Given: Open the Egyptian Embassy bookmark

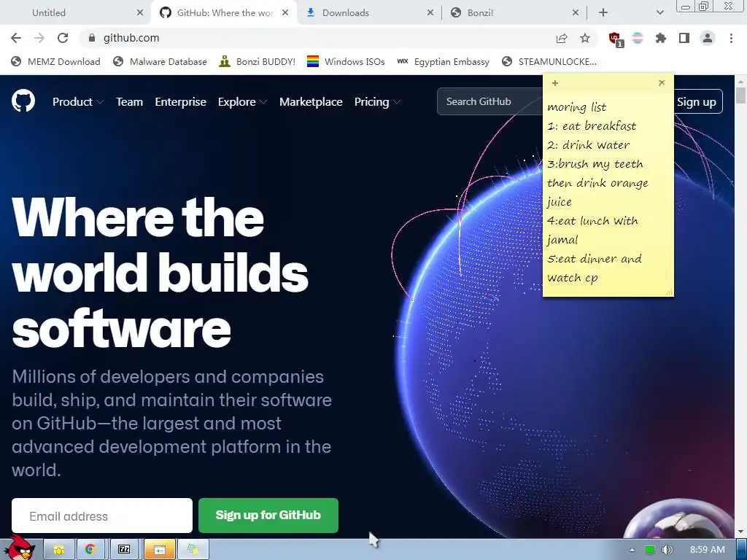Looking at the screenshot, I should [443, 61].
